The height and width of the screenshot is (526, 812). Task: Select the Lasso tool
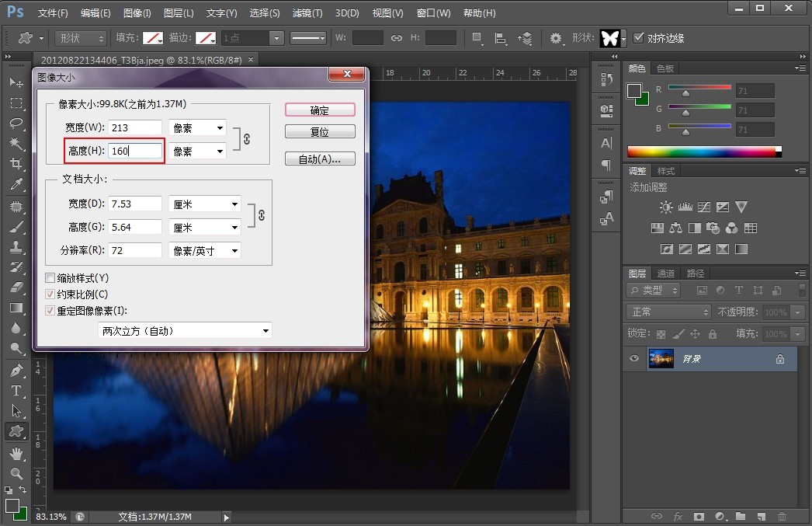[x=16, y=124]
